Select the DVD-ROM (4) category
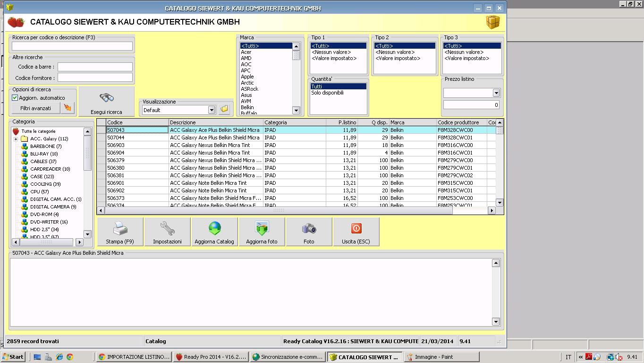644x363 pixels. [x=44, y=215]
